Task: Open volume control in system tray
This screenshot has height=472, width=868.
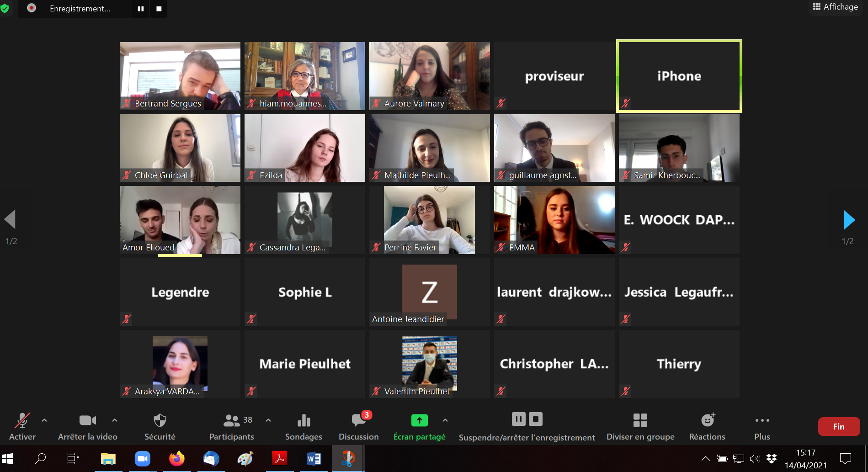Action: tap(755, 458)
